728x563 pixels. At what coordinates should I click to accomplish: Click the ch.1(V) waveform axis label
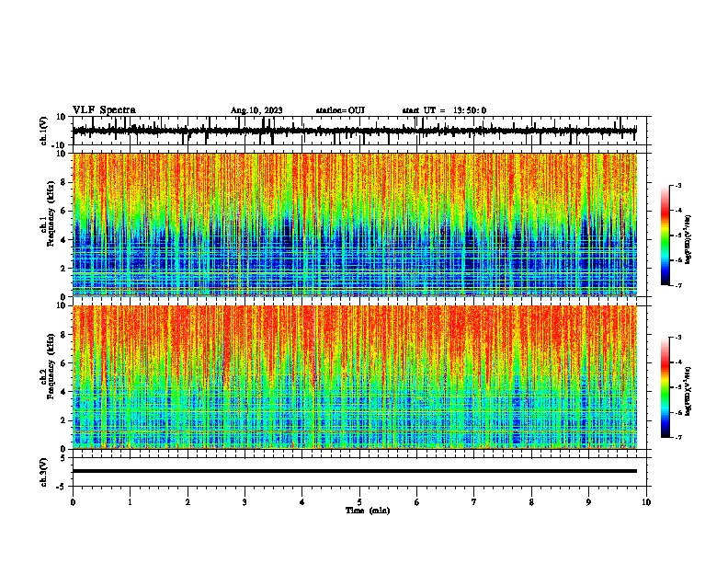(44, 131)
